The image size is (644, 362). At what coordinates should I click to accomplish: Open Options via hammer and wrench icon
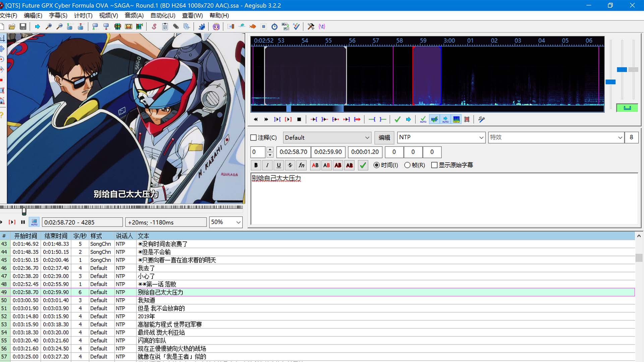click(311, 26)
